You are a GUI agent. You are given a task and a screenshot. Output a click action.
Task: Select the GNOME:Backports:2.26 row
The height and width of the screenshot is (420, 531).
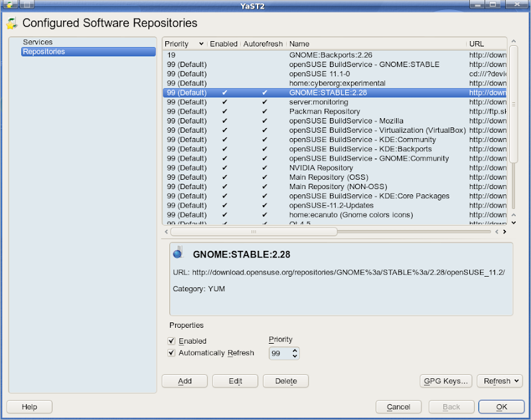coord(335,55)
